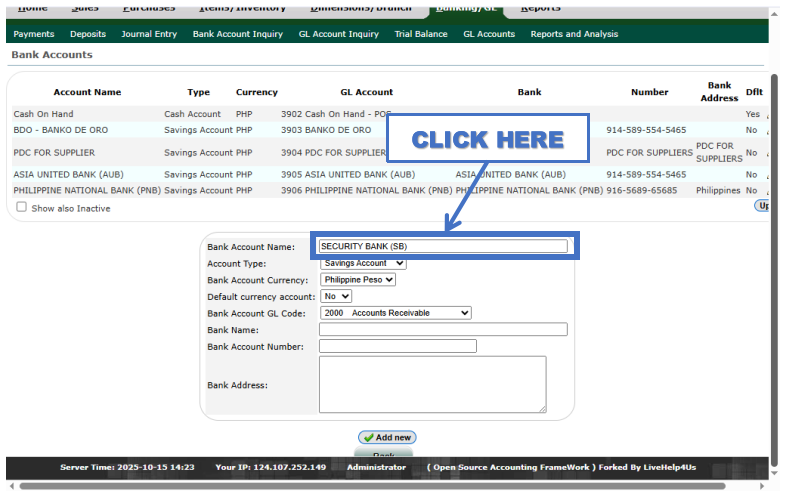Click the Bank Account Name field
This screenshot has width=790, height=503.
[x=443, y=246]
